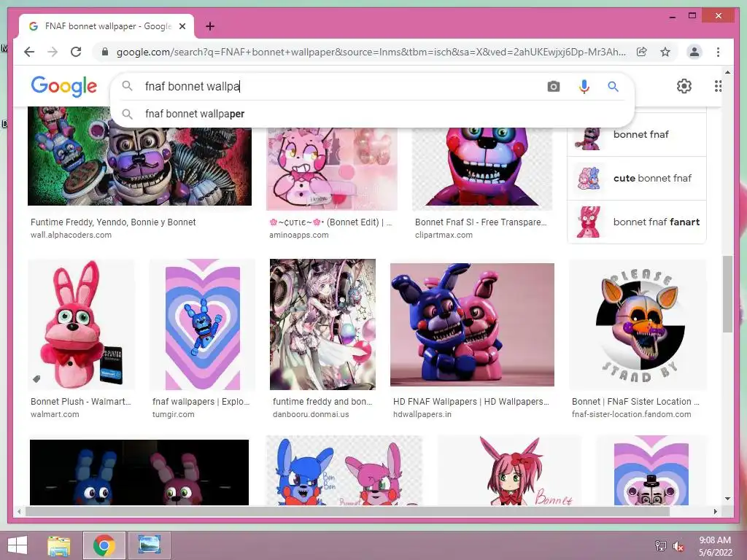Open cartoon Bon Bon and Bonnet drawing
This screenshot has width=747, height=560.
(x=344, y=470)
